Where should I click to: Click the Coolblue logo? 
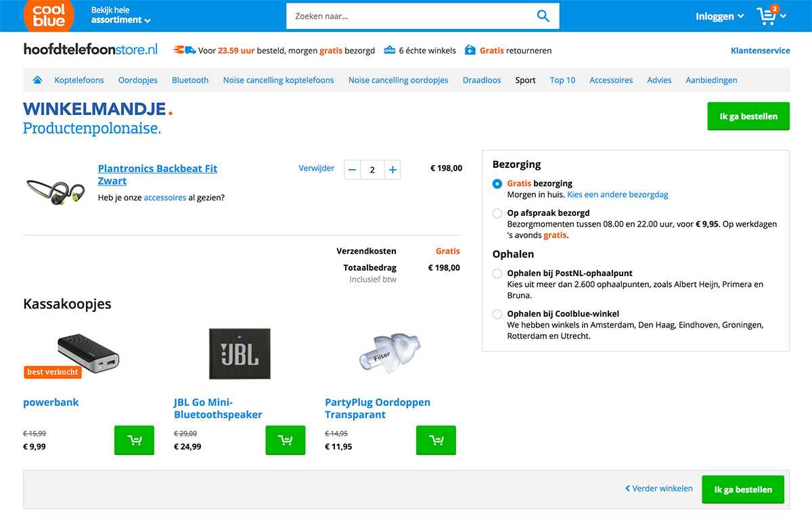pyautogui.click(x=49, y=15)
